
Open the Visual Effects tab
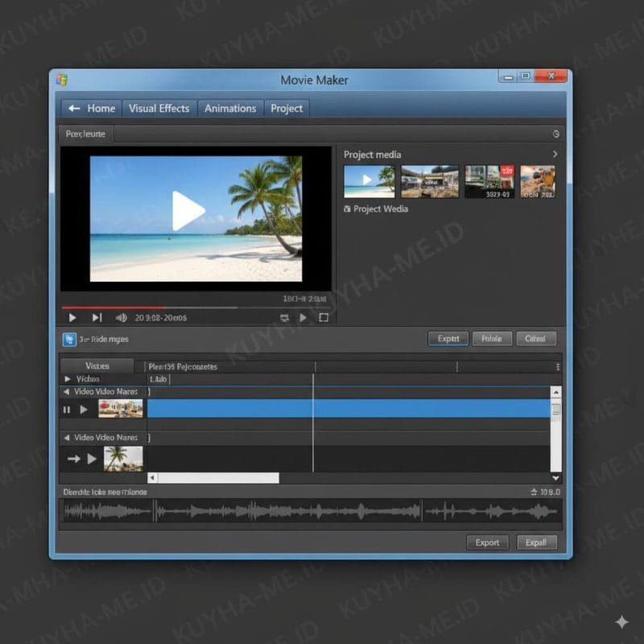pos(159,109)
